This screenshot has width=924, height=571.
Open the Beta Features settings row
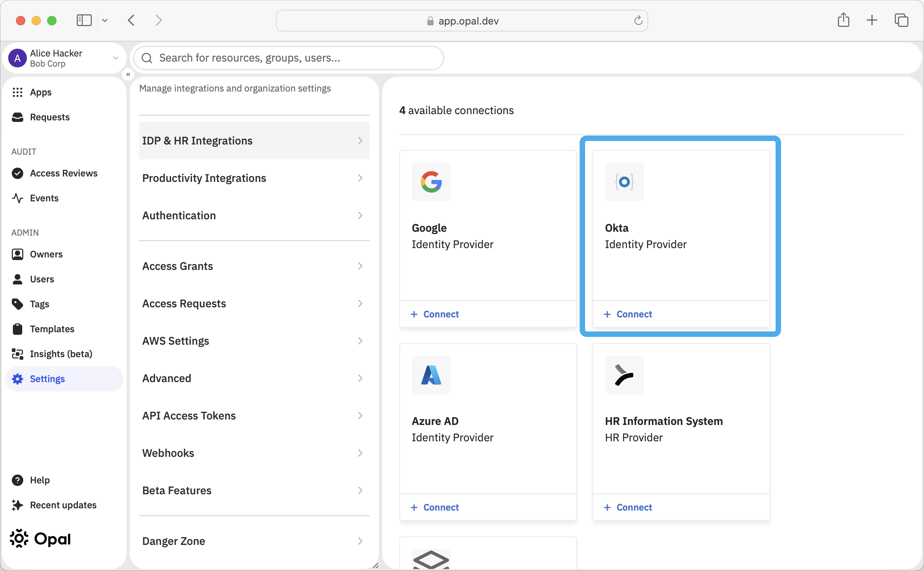(x=254, y=490)
